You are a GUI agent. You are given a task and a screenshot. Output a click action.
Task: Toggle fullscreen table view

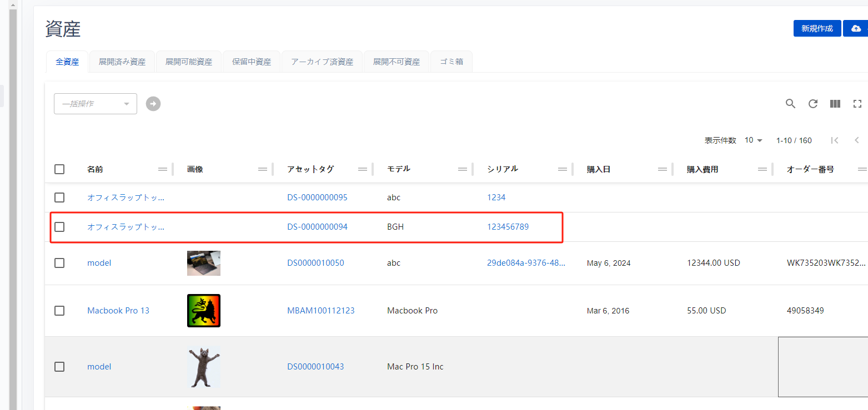pyautogui.click(x=857, y=104)
